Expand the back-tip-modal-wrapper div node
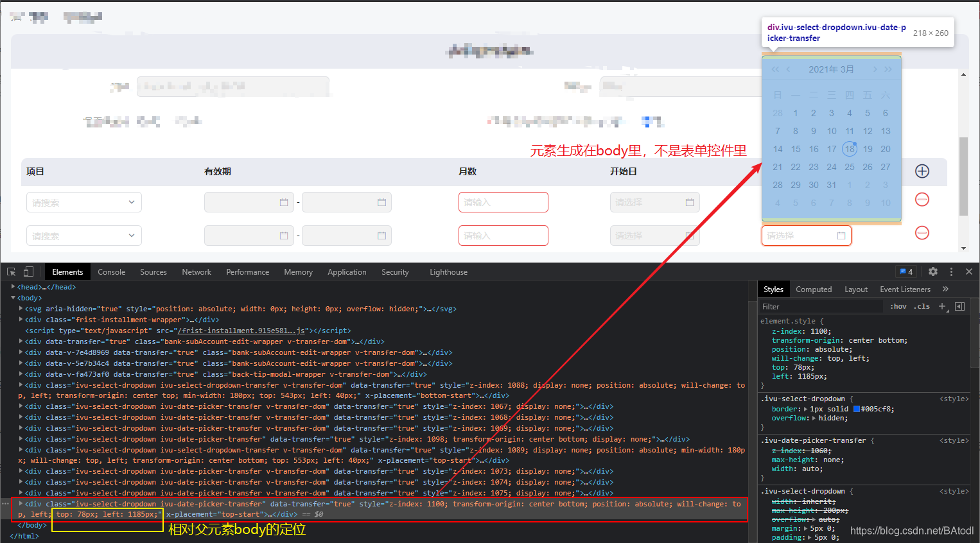This screenshot has width=980, height=543. tap(21, 374)
